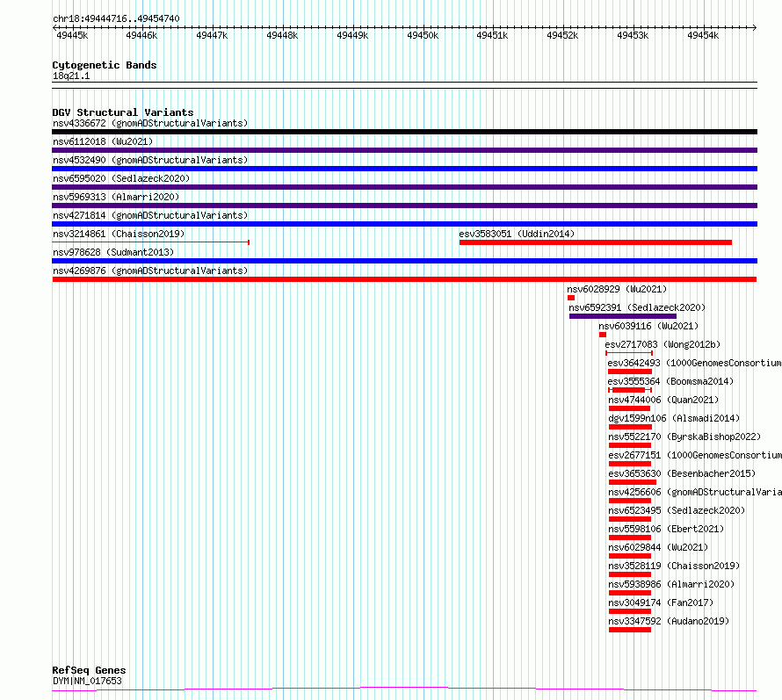This screenshot has height=700, width=782.
Task: Open nsv6592391 (Sedlazeck2020) label
Action: point(637,307)
